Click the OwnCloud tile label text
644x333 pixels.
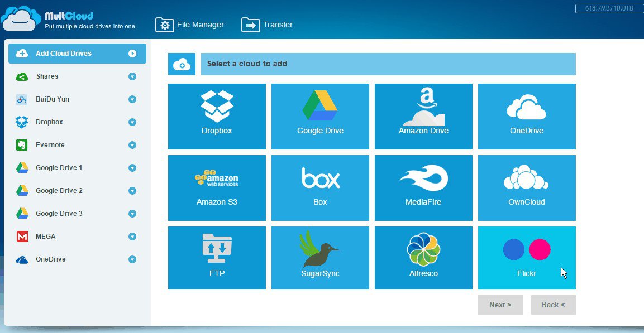point(527,202)
